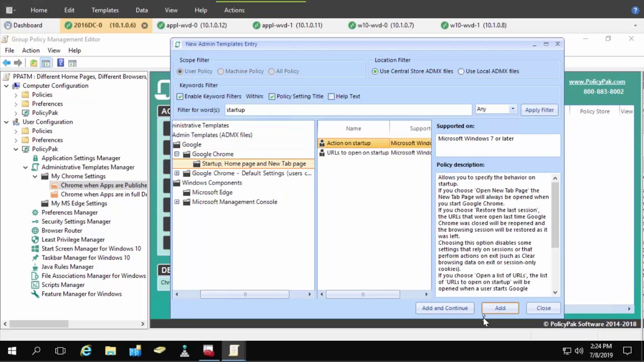Toggle Policy Setting Title checkbox
Image resolution: width=644 pixels, height=362 pixels.
[272, 97]
